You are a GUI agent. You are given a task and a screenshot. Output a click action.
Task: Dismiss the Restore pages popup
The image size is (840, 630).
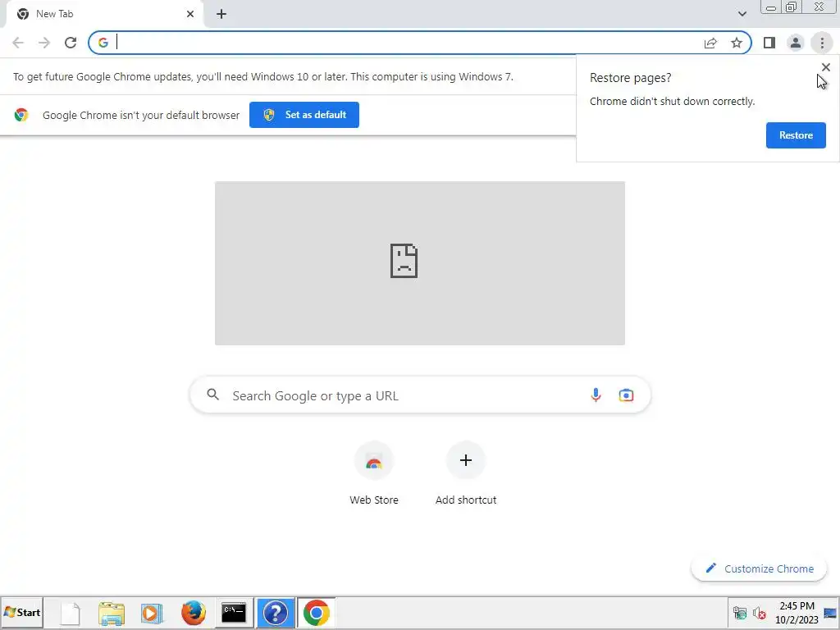coord(825,67)
